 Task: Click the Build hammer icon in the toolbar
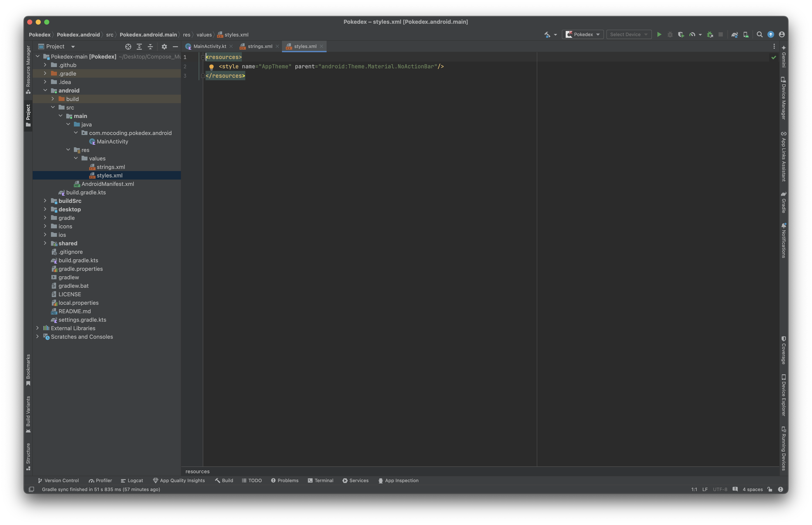coord(547,34)
